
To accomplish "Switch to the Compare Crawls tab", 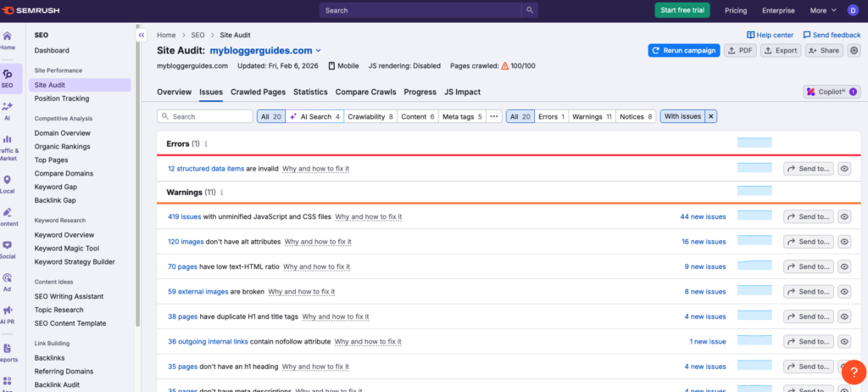I will (366, 92).
